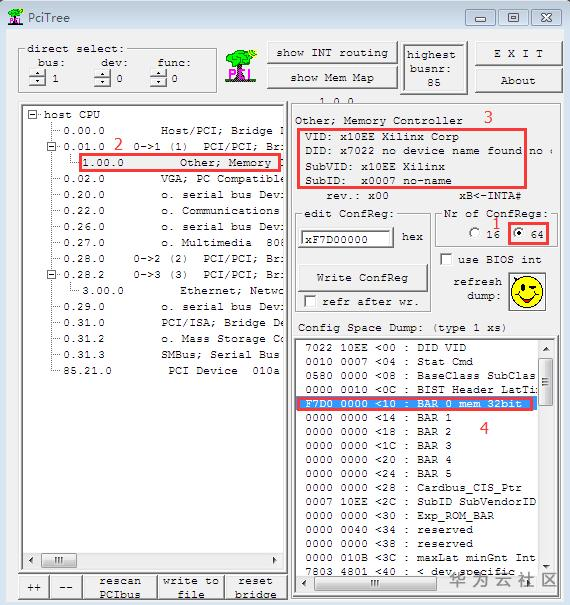Select the Exp_ROM_BAR dump row

417,515
